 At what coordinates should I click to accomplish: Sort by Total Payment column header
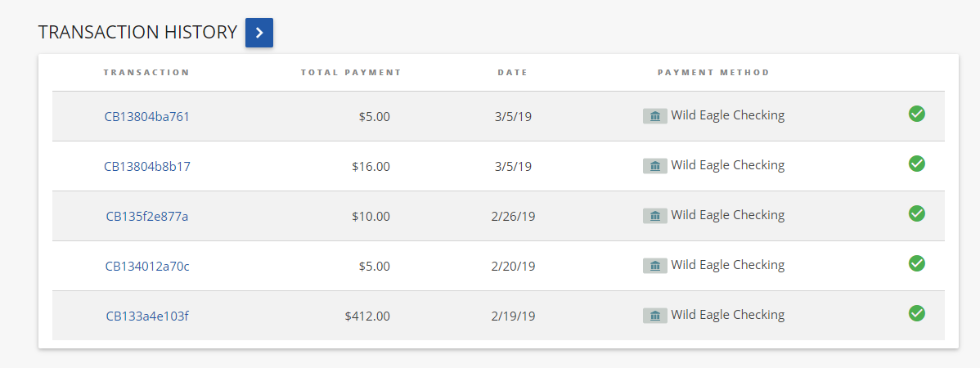click(x=351, y=73)
